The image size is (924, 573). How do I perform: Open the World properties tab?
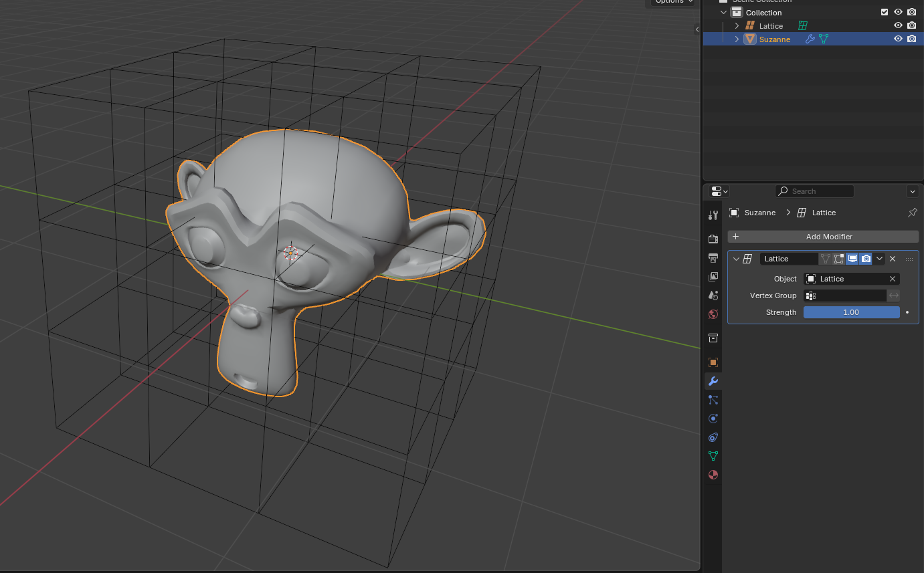click(x=713, y=314)
